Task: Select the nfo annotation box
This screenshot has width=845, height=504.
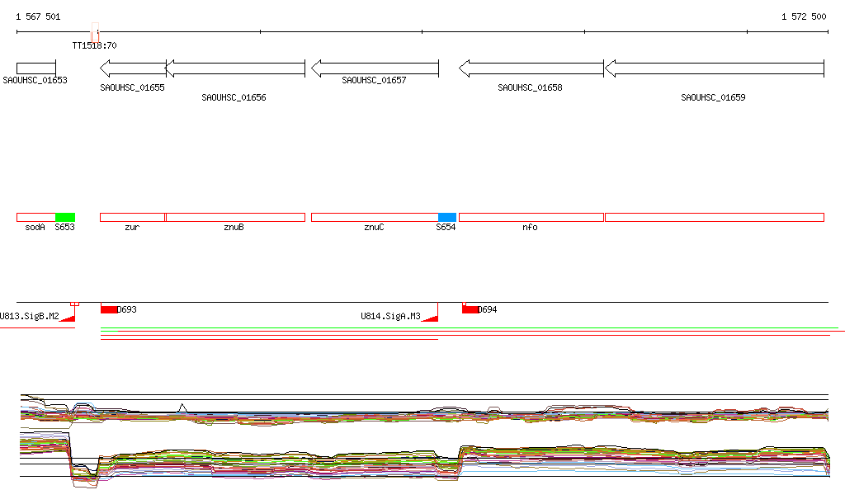Action: click(531, 217)
